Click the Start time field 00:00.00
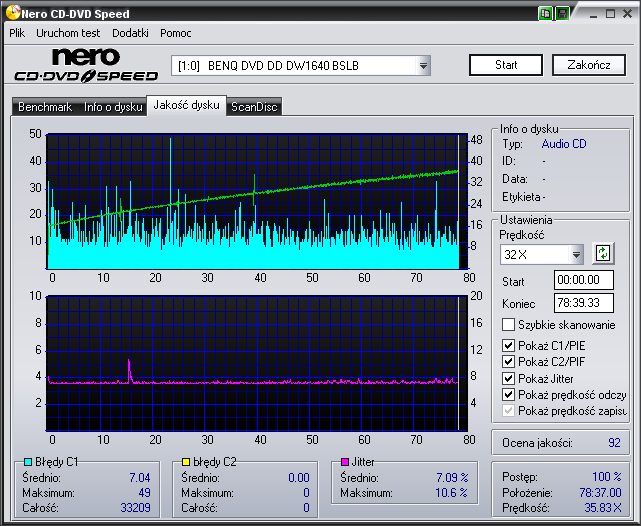 584,280
